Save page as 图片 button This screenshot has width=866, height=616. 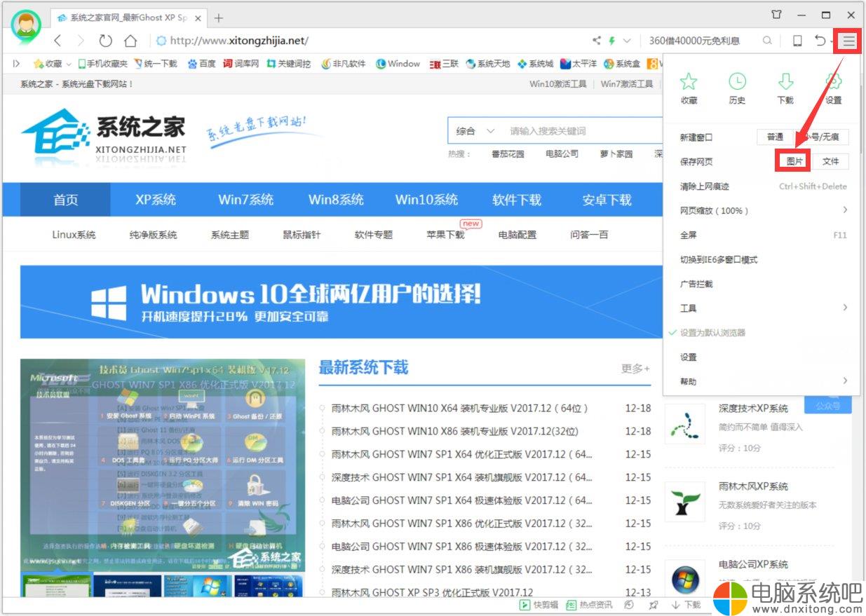click(x=794, y=161)
